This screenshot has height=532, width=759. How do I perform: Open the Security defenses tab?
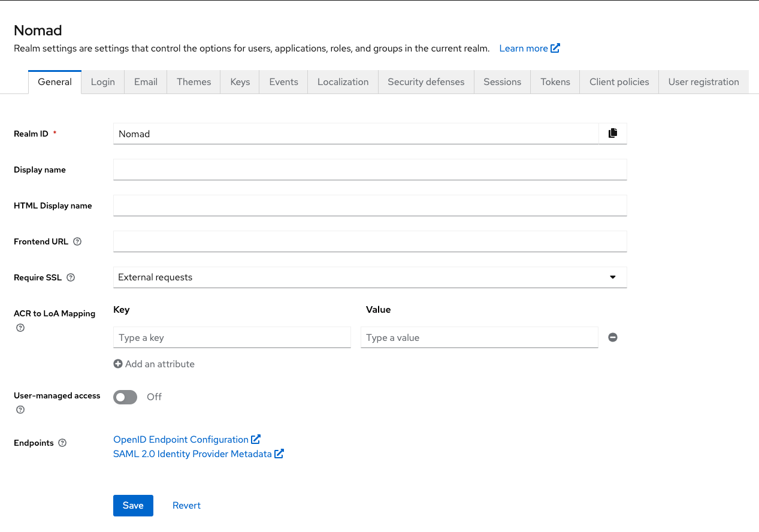(425, 82)
